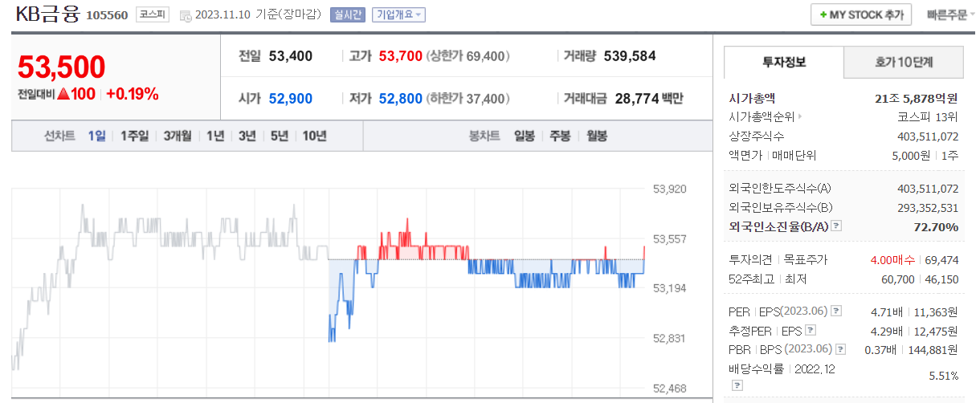Click 코스피 13위 rank value
The height and width of the screenshot is (403, 980).
(928, 117)
